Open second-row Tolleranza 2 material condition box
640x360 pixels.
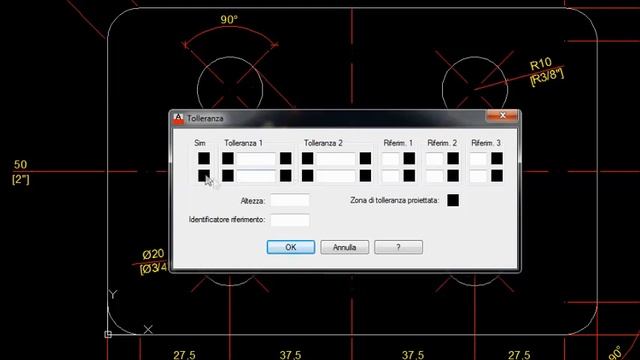(365, 176)
